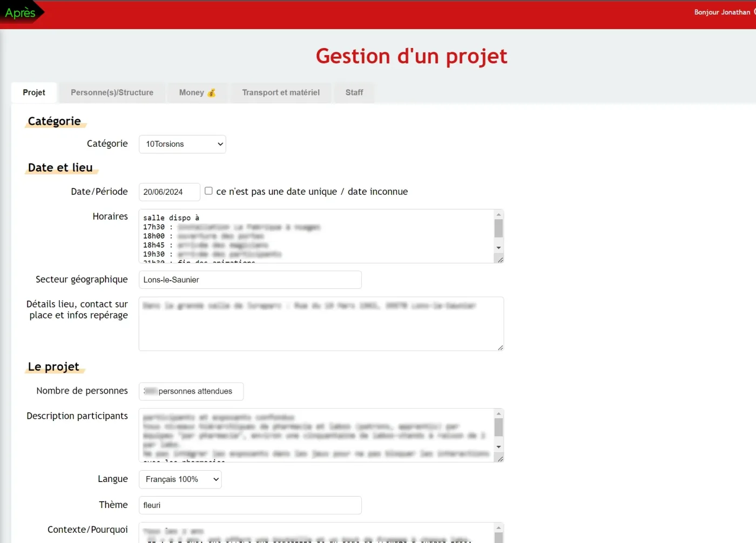Click the 'Gestion d'un projet' heading

click(x=411, y=56)
